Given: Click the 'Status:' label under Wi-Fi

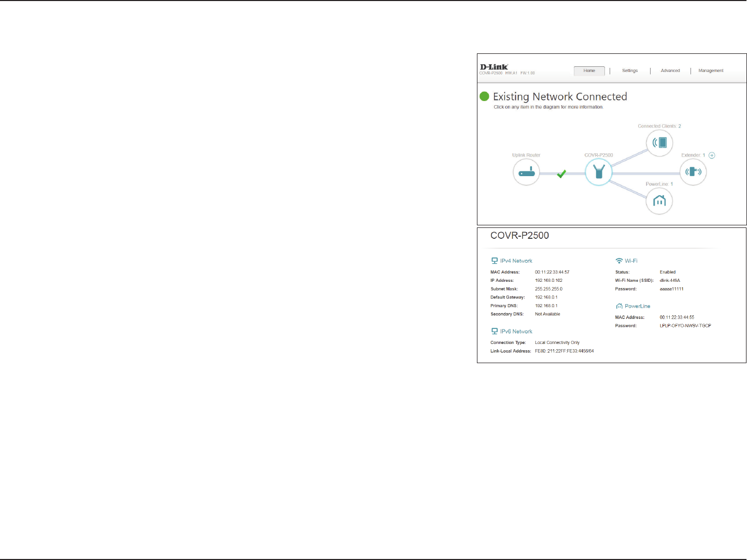Looking at the screenshot, I should [622, 272].
